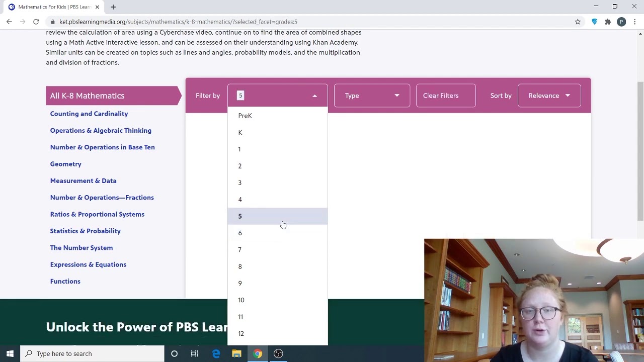This screenshot has width=644, height=362.
Task: Open the Relevance sort dropdown
Action: [x=549, y=96]
